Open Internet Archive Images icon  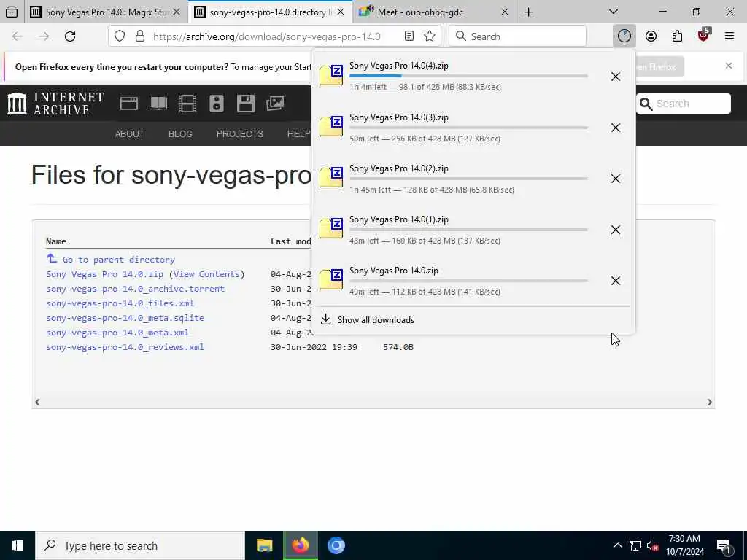[275, 104]
